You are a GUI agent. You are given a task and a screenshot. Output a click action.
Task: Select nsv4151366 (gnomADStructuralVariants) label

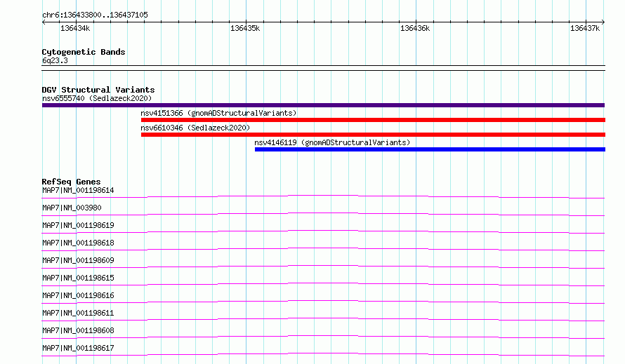218,113
